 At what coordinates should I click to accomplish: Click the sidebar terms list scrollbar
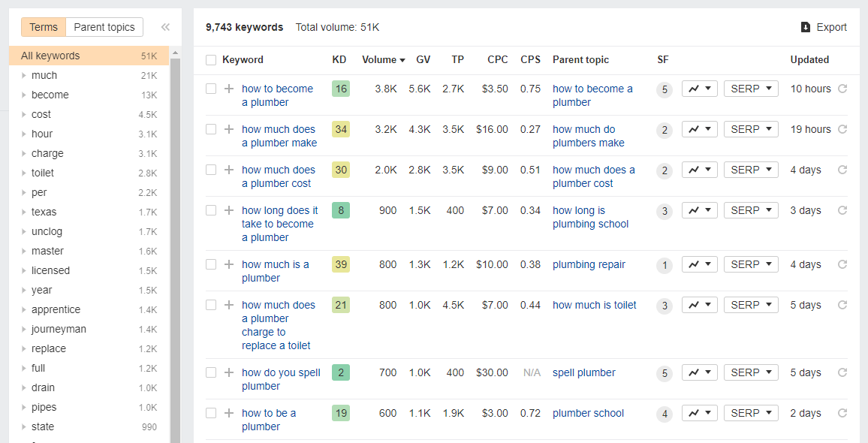[x=176, y=249]
